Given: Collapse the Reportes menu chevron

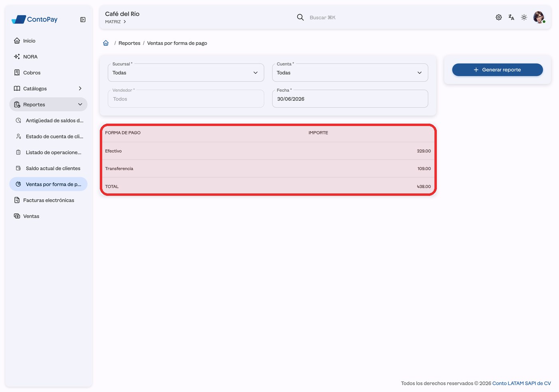Looking at the screenshot, I should 80,104.
